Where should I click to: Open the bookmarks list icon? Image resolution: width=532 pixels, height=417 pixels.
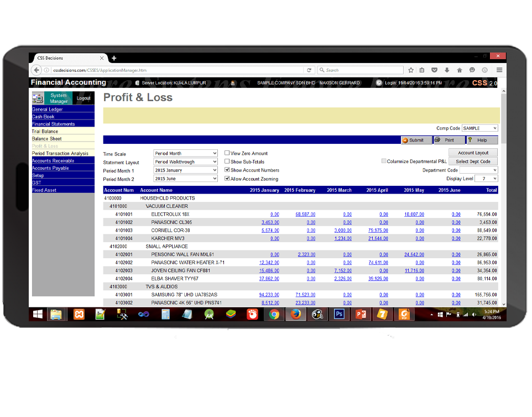pyautogui.click(x=422, y=70)
